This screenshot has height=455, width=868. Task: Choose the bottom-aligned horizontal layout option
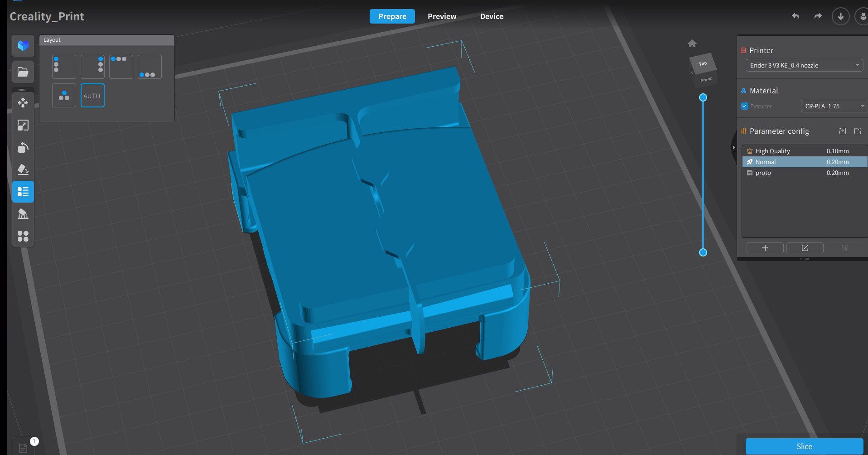[149, 67]
